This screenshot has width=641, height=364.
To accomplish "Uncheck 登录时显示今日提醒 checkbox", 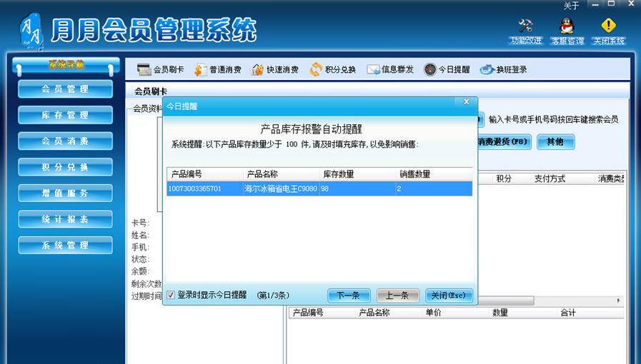I will tap(171, 295).
